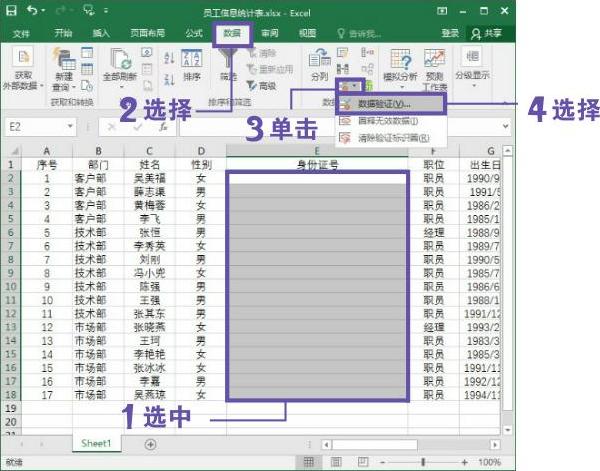
Task: Click the flash fill icon beside 分列
Action: coord(343,53)
